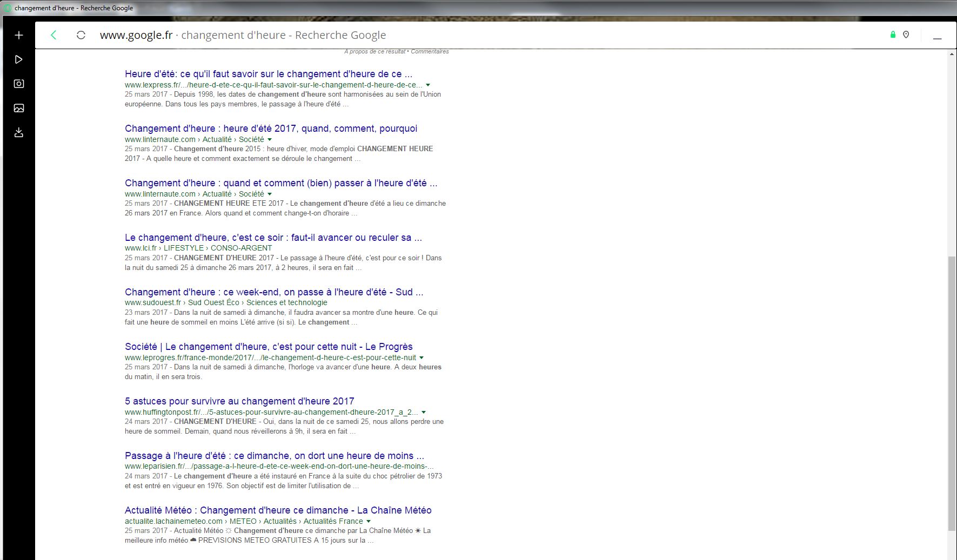Click the www.leprogres.fr/france-monde/2017 URL text

(270, 358)
